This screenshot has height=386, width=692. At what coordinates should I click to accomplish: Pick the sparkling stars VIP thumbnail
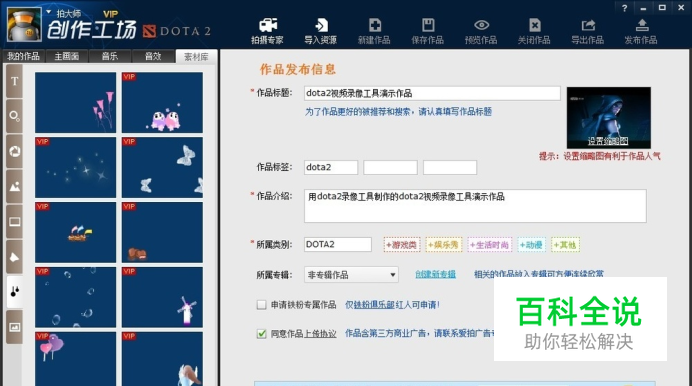pos(75,167)
